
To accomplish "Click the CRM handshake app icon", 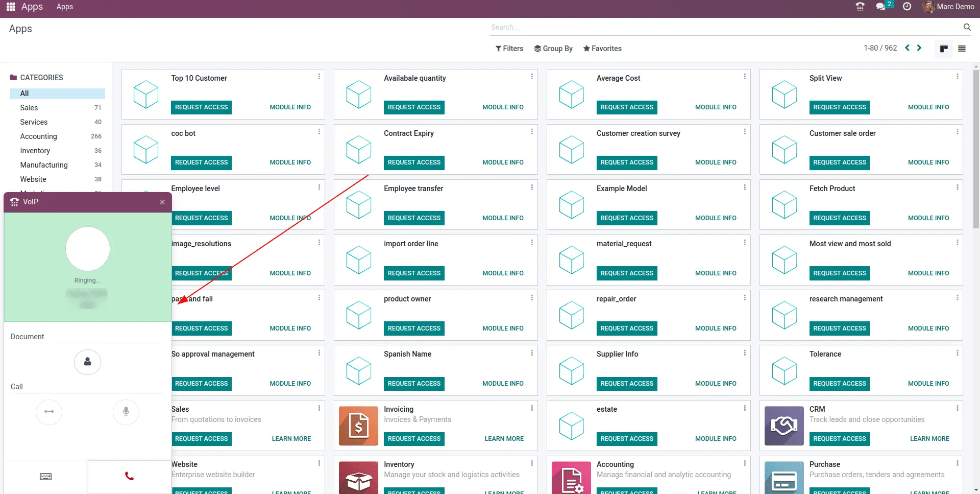I will point(784,426).
